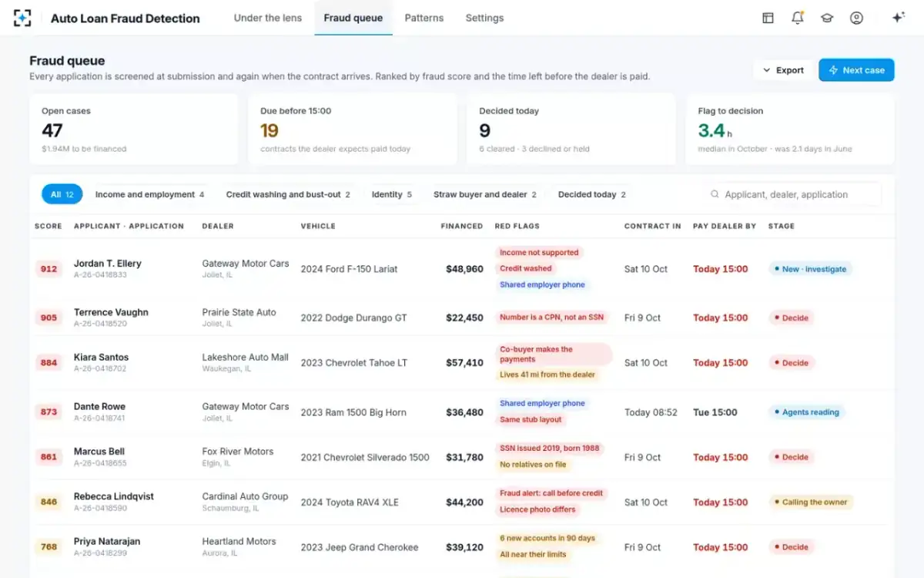
Task: Click the Decided today summary card
Action: [x=571, y=129]
